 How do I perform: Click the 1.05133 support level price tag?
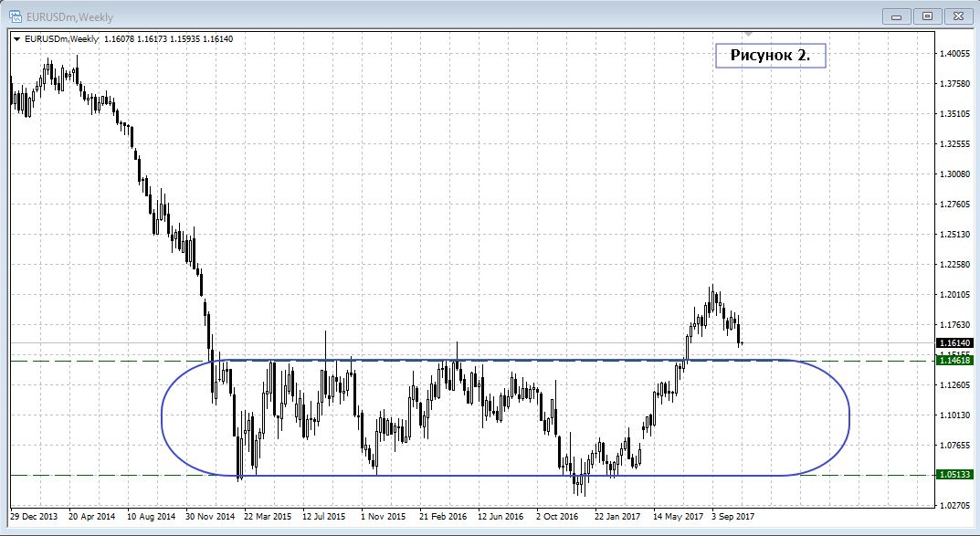(x=955, y=475)
